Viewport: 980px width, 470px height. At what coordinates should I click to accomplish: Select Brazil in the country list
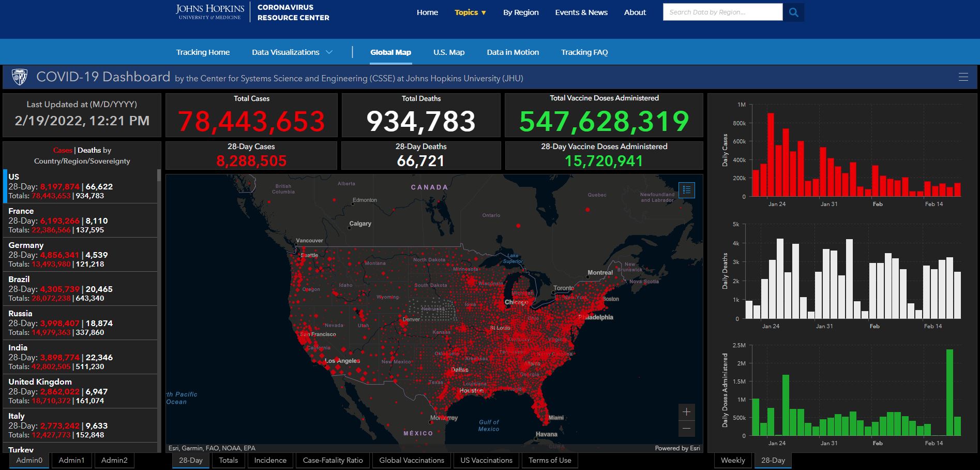tap(80, 288)
